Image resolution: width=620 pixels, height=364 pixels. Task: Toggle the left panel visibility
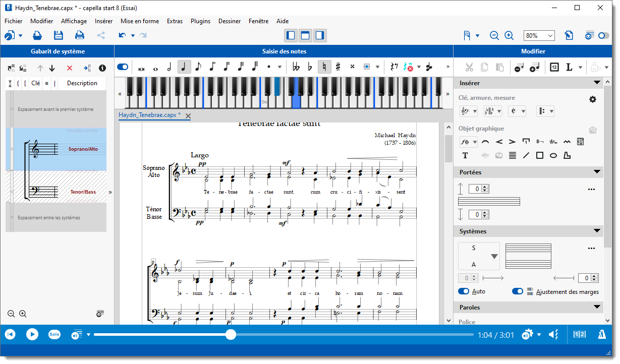tap(291, 35)
